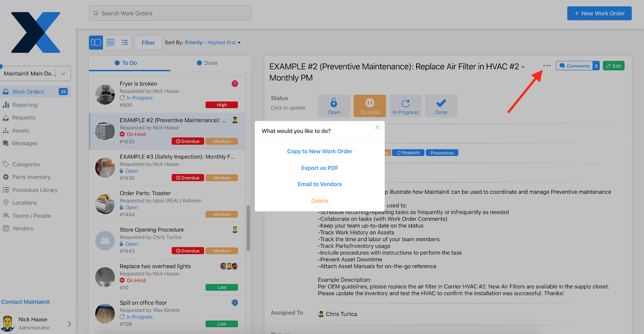The height and width of the screenshot is (334, 644).
Task: Choose Email to Vendors
Action: [320, 184]
